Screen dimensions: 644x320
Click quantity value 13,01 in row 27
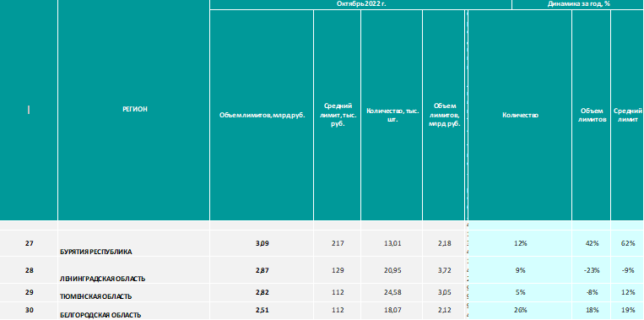tap(392, 243)
